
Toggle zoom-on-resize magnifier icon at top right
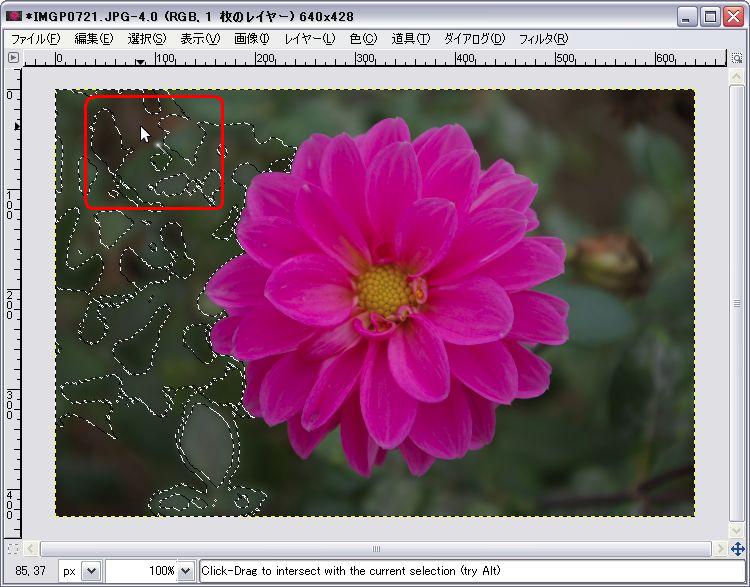[737, 58]
